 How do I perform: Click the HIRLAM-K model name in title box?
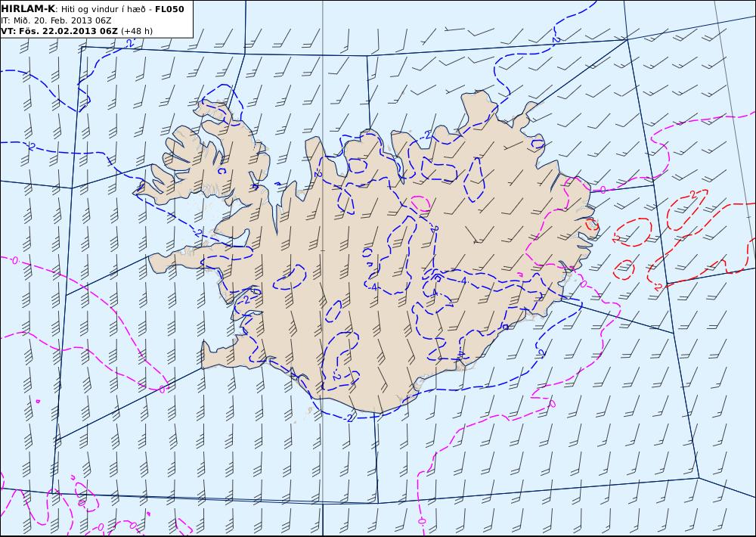coord(28,9)
